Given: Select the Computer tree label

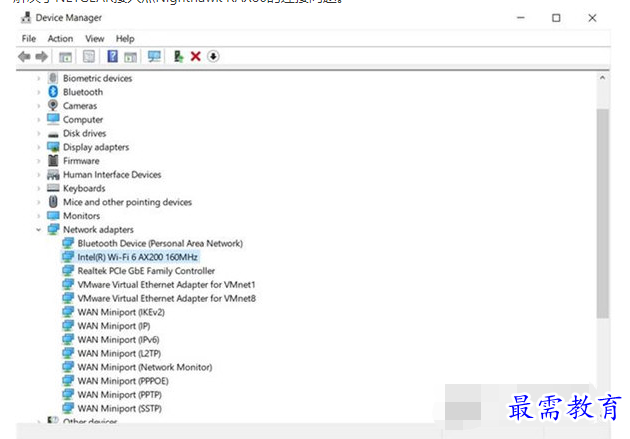Looking at the screenshot, I should 83,120.
